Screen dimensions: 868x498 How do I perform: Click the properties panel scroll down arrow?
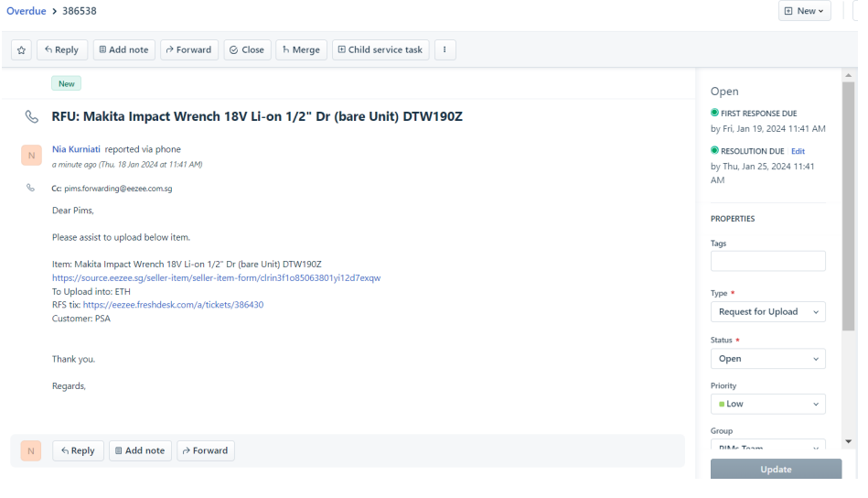click(849, 441)
